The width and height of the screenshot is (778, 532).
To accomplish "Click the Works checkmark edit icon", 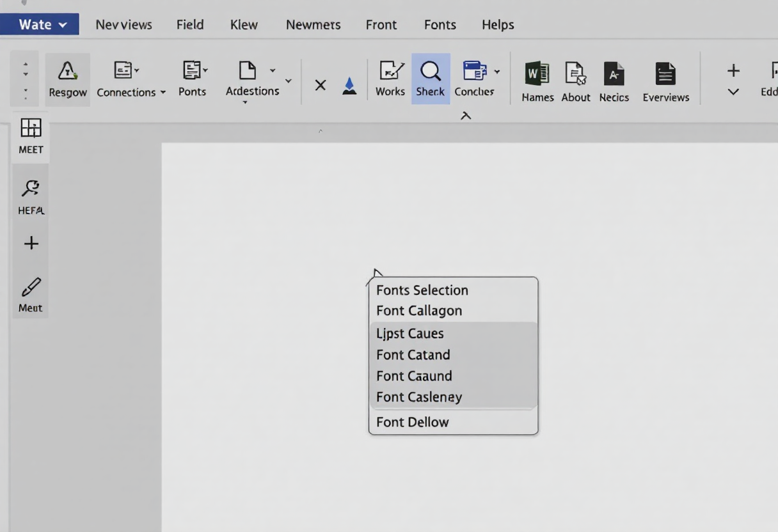I will pyautogui.click(x=391, y=70).
